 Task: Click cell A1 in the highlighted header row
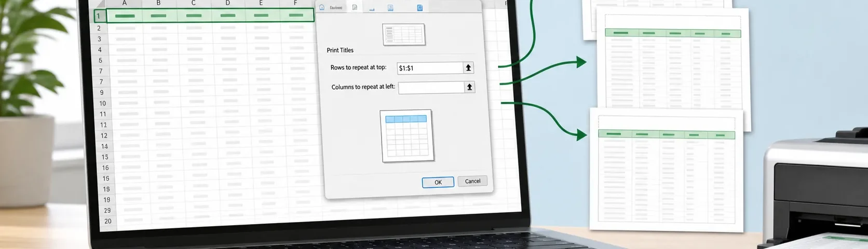pyautogui.click(x=125, y=16)
